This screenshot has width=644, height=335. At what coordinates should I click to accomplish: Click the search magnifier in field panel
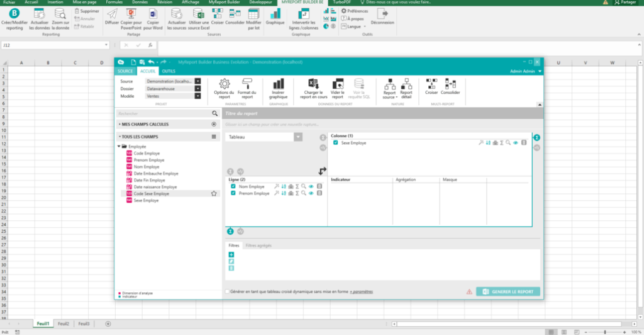click(215, 113)
